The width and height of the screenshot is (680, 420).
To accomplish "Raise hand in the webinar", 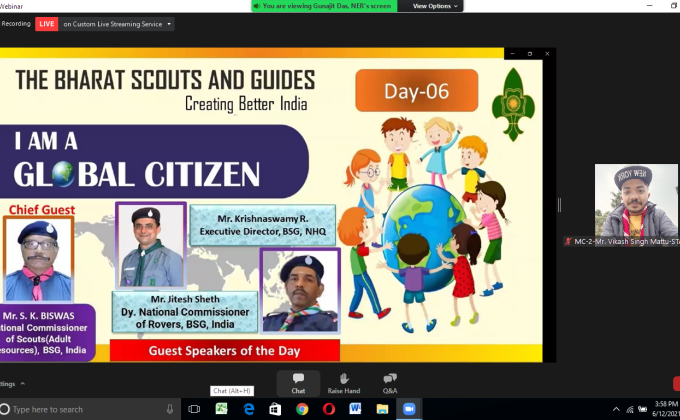I will (x=344, y=383).
